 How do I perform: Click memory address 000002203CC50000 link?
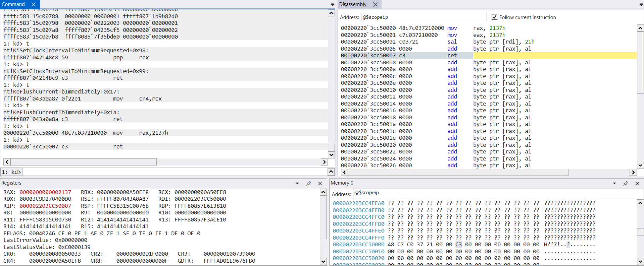358,245
